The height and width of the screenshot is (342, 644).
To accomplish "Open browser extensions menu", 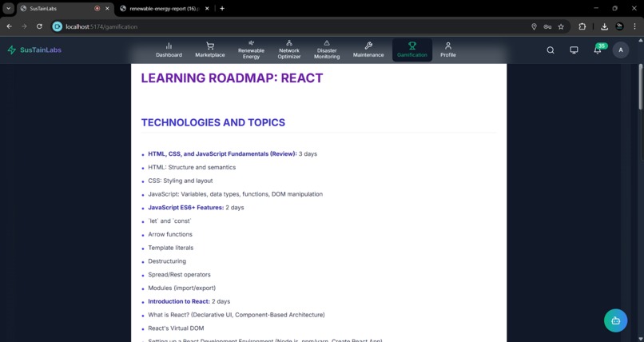I will tap(582, 26).
